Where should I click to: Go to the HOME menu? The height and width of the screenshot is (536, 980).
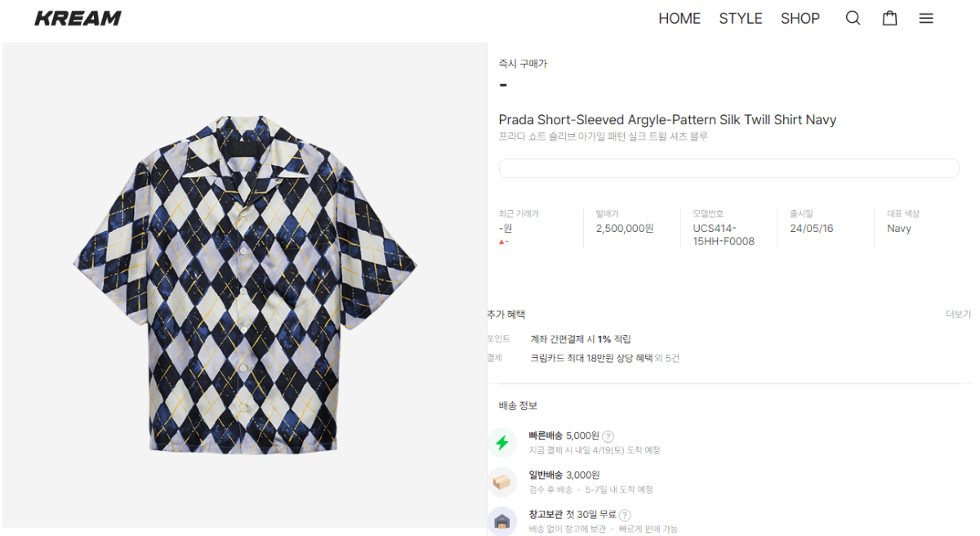tap(679, 18)
